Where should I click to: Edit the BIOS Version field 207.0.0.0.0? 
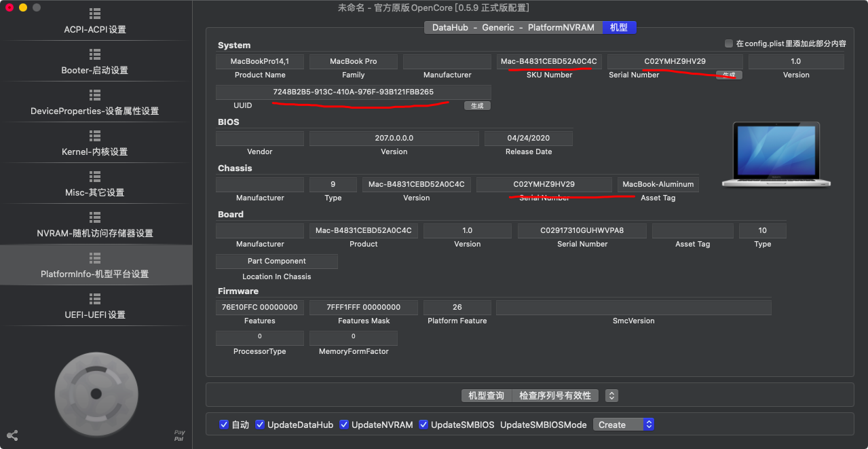click(x=394, y=138)
